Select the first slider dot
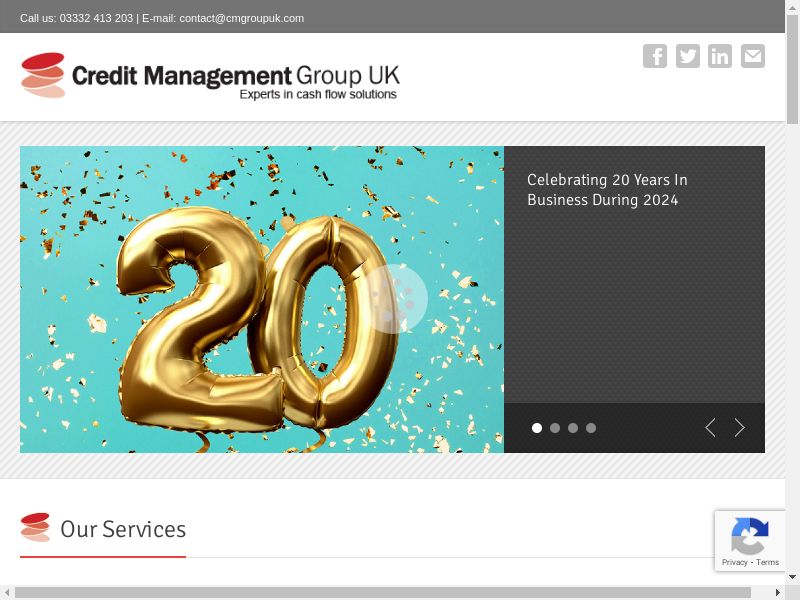Image resolution: width=800 pixels, height=600 pixels. tap(537, 428)
